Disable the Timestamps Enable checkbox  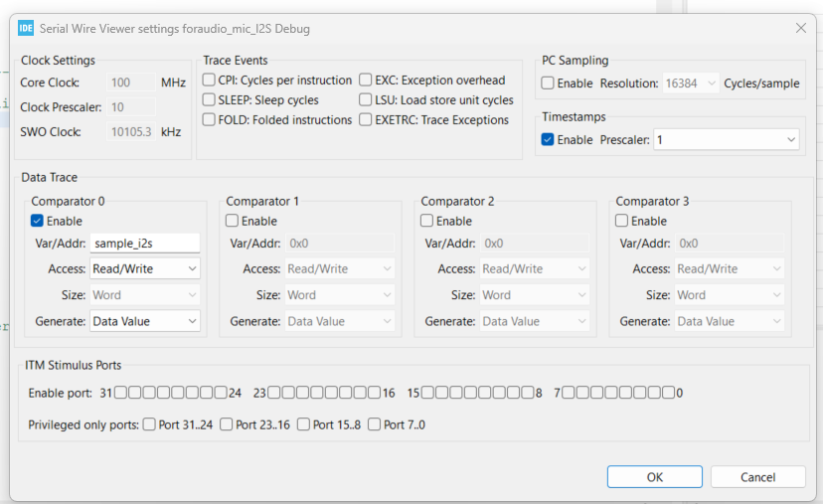[548, 140]
